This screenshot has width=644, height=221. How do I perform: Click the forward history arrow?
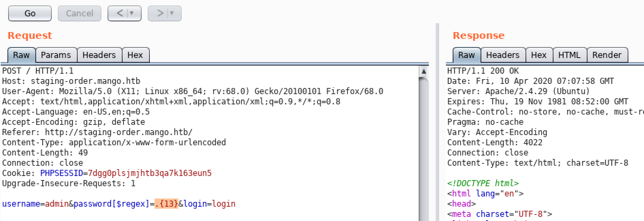point(160,13)
